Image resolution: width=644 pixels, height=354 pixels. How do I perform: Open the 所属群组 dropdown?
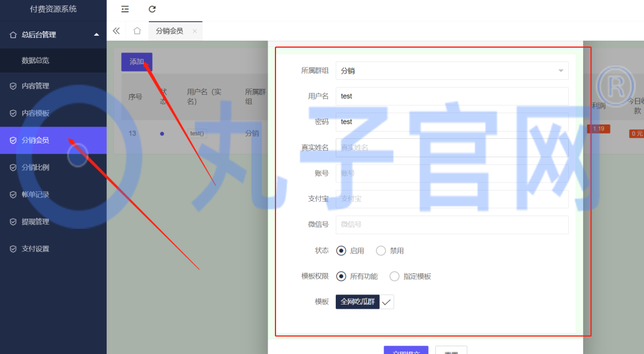(452, 70)
